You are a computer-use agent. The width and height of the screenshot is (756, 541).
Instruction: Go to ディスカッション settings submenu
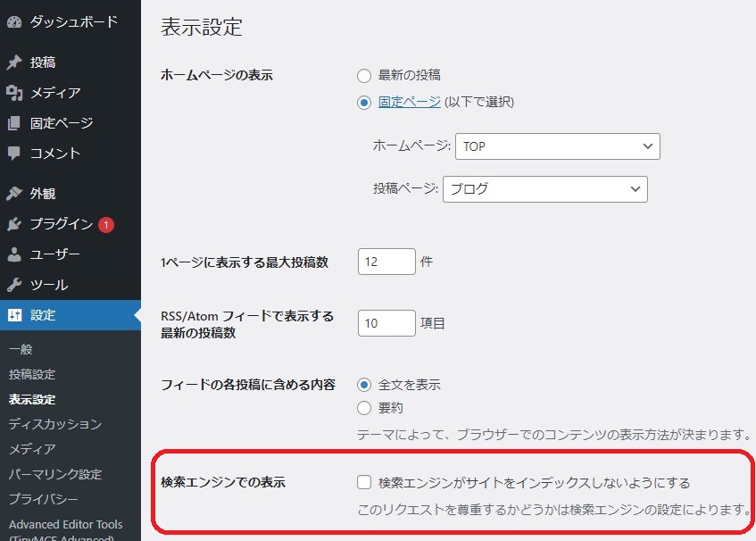55,424
